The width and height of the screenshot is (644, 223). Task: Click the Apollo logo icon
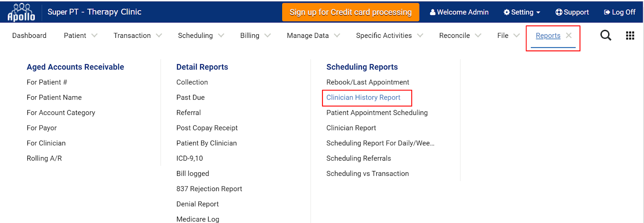(x=21, y=12)
